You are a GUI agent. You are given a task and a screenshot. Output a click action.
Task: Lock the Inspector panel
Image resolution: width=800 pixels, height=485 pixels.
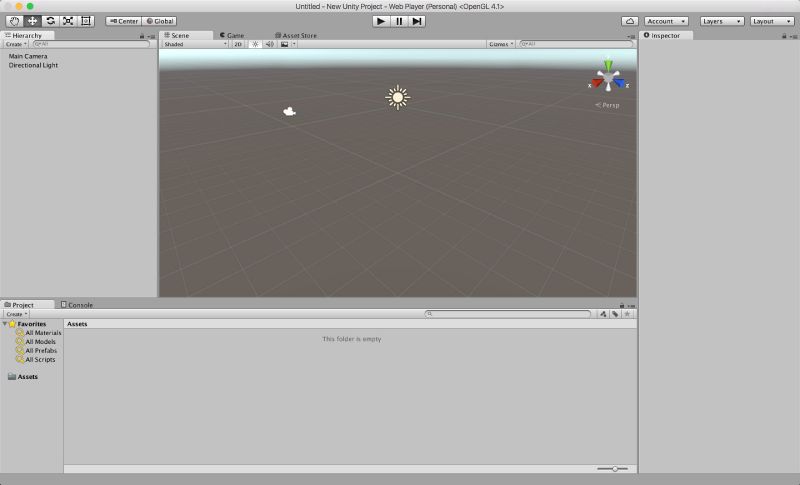pyautogui.click(x=784, y=36)
